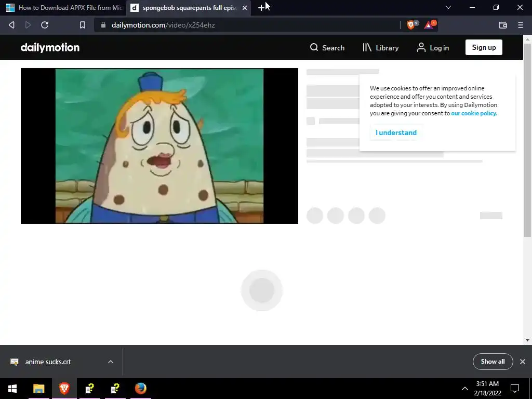
Task: Go to Dailymotion home via logo
Action: 50,47
